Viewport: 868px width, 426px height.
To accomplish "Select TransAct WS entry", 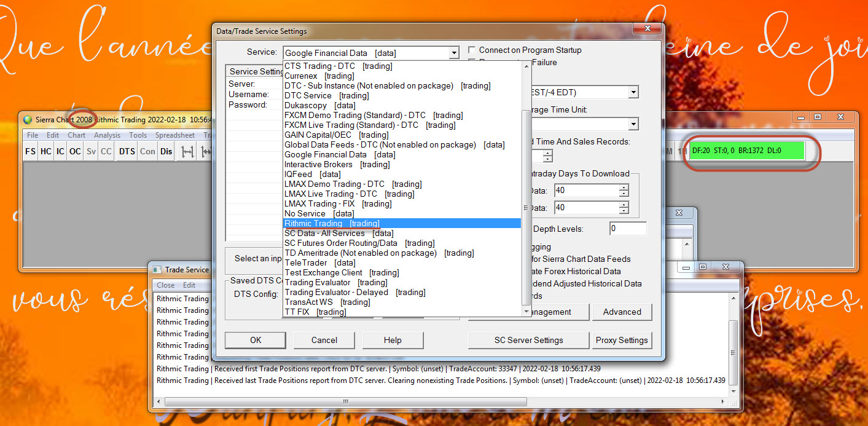I will pyautogui.click(x=402, y=302).
